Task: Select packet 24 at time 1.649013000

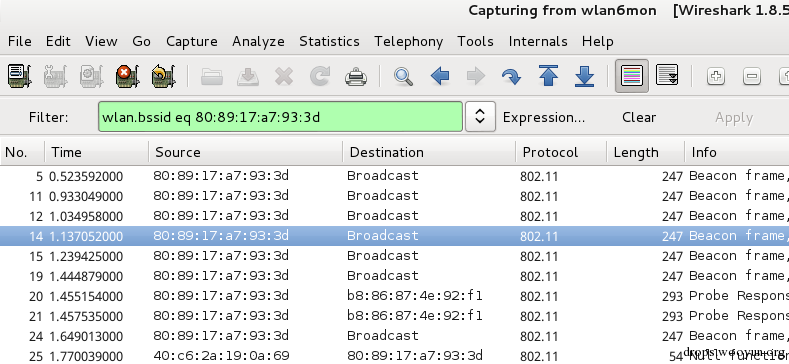Action: [394, 336]
